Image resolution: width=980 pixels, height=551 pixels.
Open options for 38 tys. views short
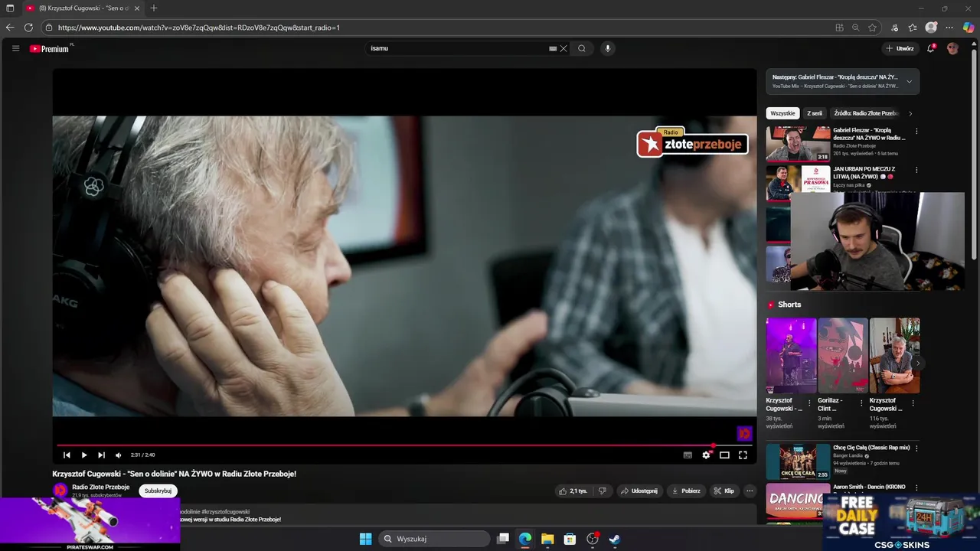pos(809,403)
